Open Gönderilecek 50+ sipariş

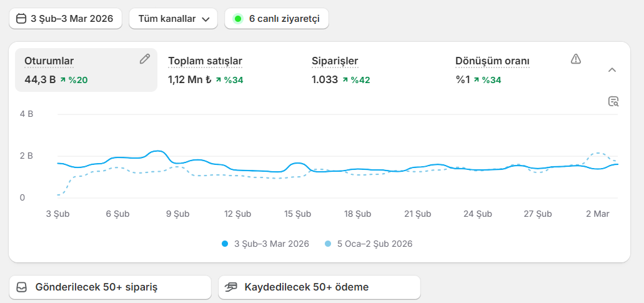click(x=110, y=287)
